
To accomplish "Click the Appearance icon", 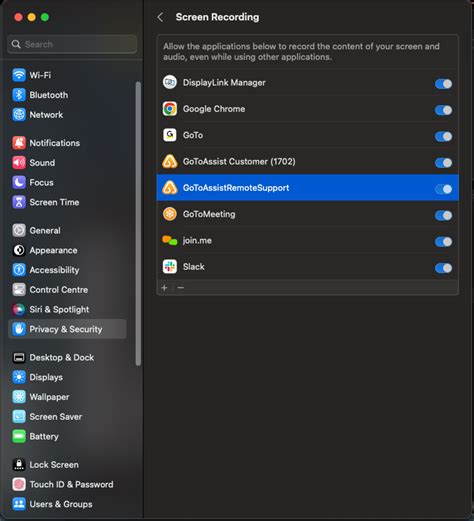I will [x=19, y=250].
